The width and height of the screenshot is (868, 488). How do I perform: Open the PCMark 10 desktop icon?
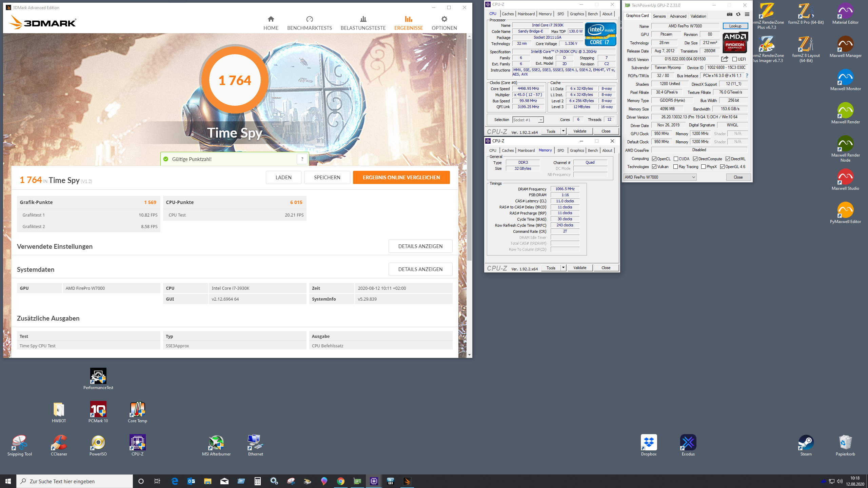pos(98,412)
